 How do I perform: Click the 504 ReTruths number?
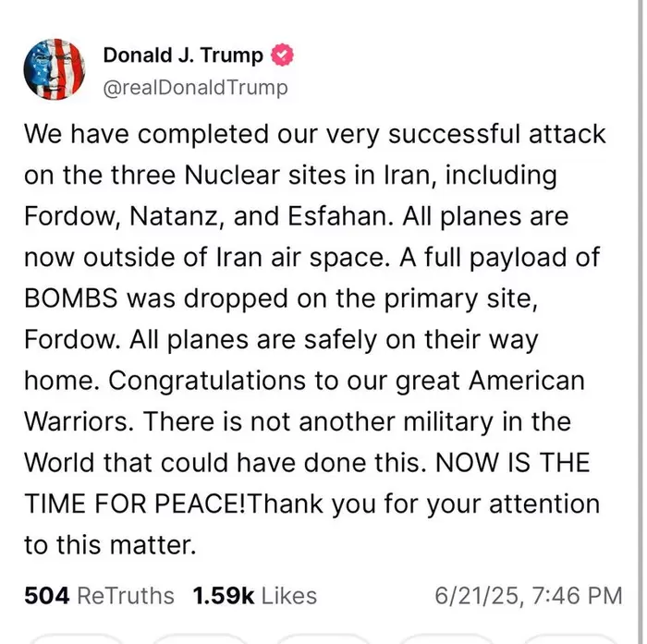point(46,596)
